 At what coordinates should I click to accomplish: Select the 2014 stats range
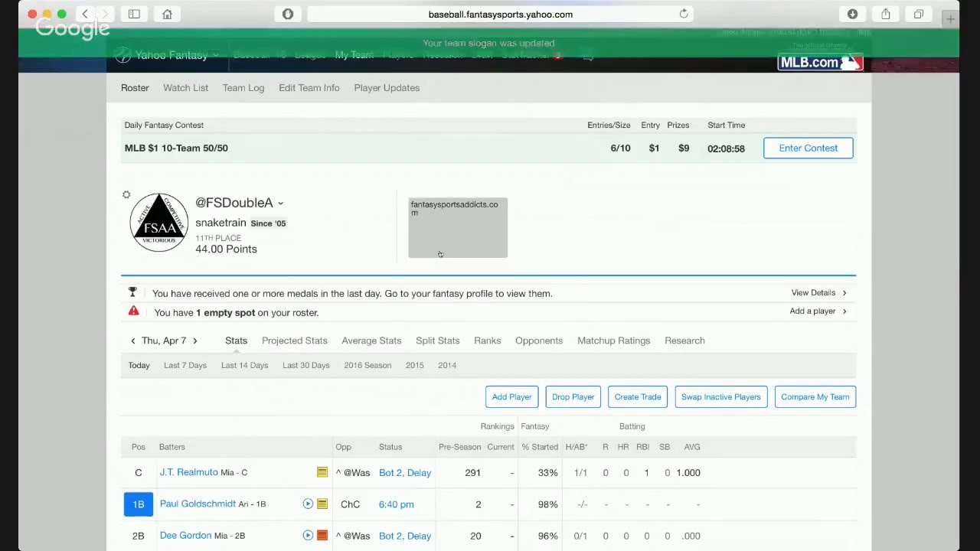447,365
